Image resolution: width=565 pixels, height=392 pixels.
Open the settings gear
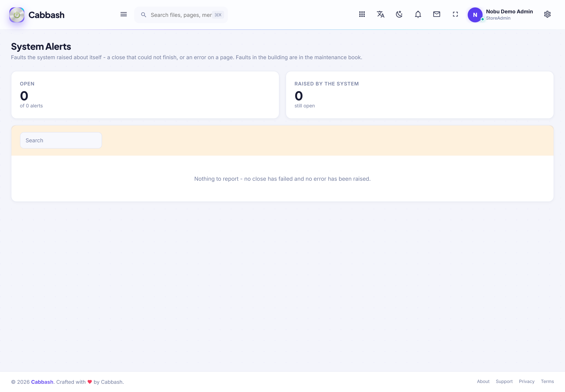pos(547,14)
